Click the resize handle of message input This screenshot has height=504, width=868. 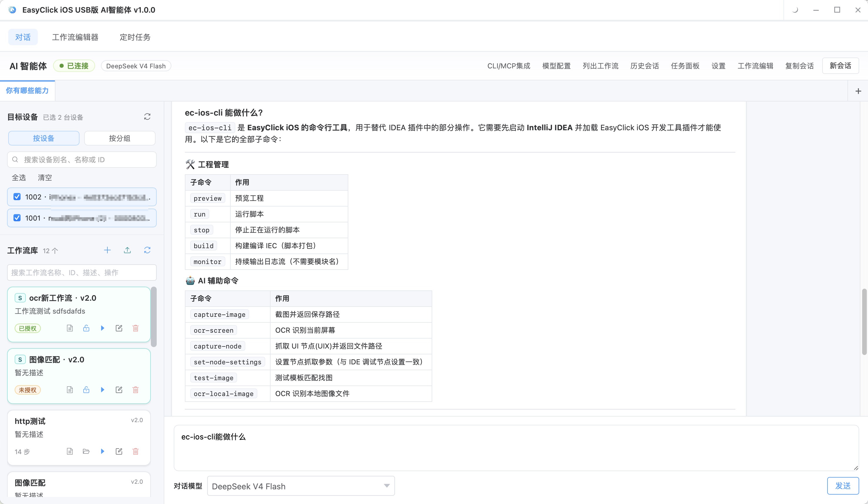[856, 468]
